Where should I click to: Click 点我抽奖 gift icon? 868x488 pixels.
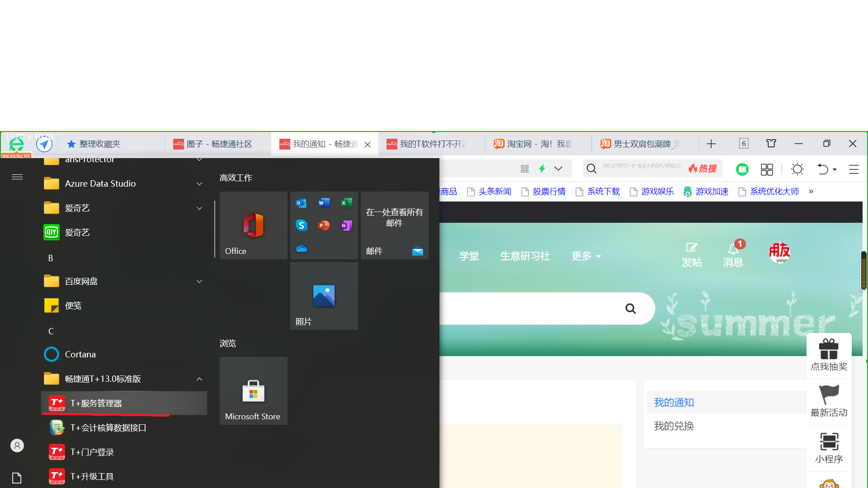[x=829, y=355]
